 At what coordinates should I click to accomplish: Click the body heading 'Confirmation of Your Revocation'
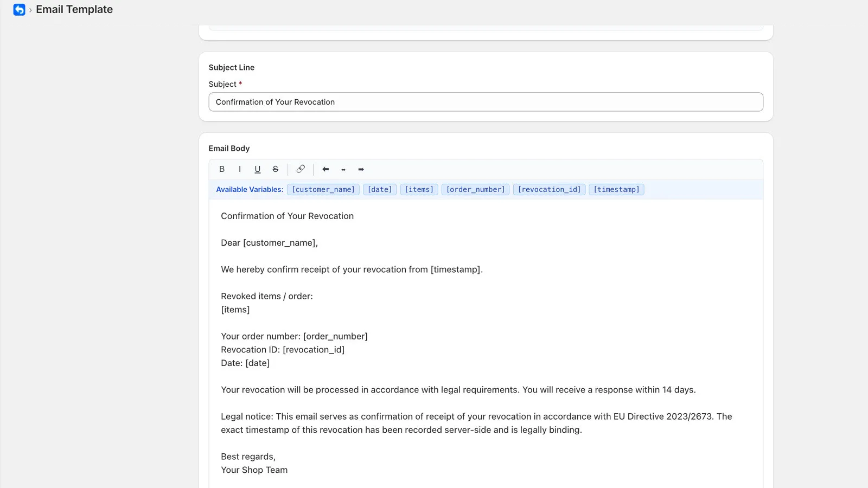point(287,216)
